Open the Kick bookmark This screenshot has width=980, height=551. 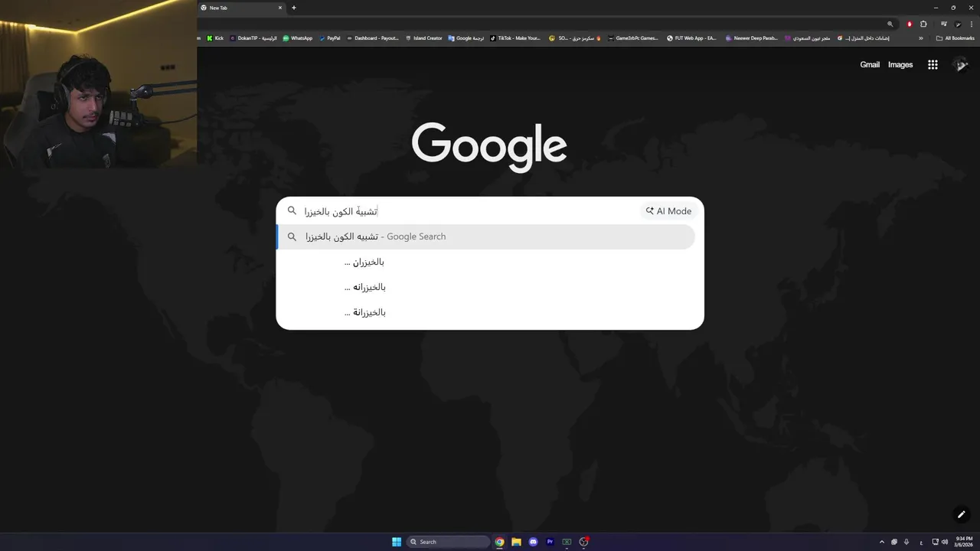(x=215, y=38)
